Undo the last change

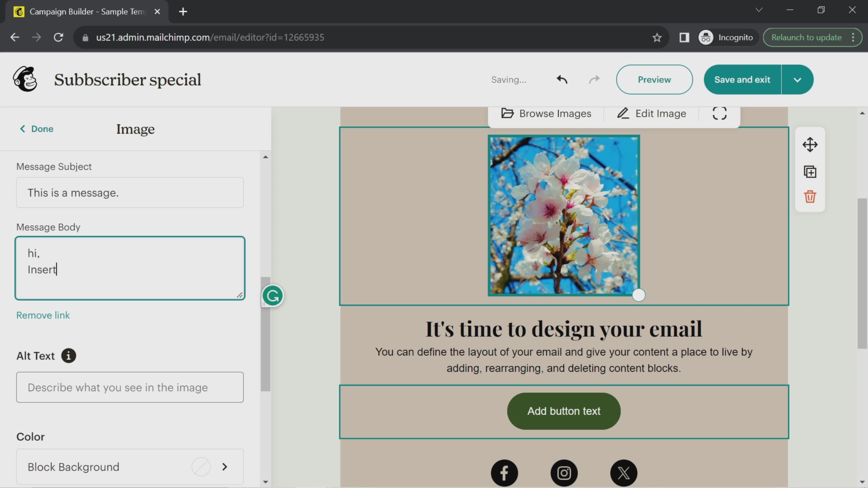pyautogui.click(x=562, y=80)
